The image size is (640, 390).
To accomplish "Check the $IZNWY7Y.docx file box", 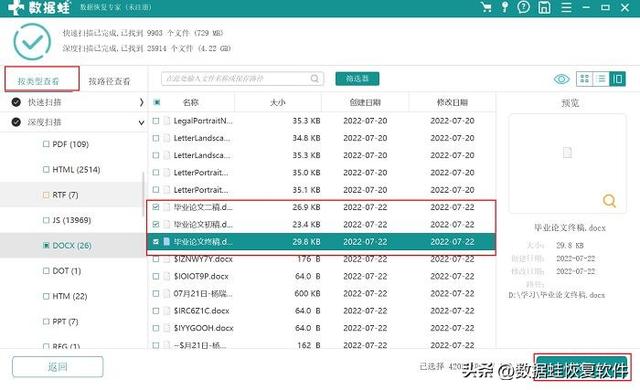I will pyautogui.click(x=156, y=259).
